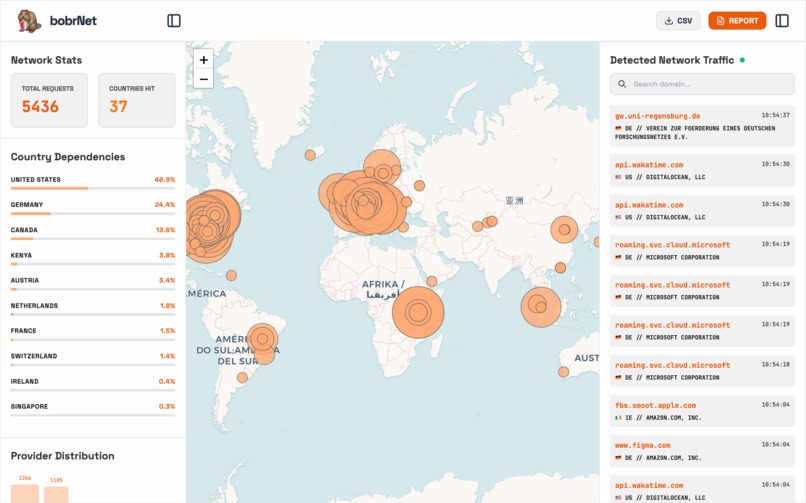
Task: Click the Singapore area circle on the map
Action: click(x=541, y=307)
